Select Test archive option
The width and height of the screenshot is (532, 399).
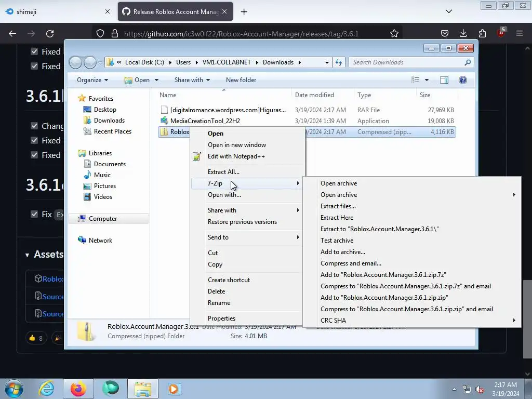coord(337,241)
